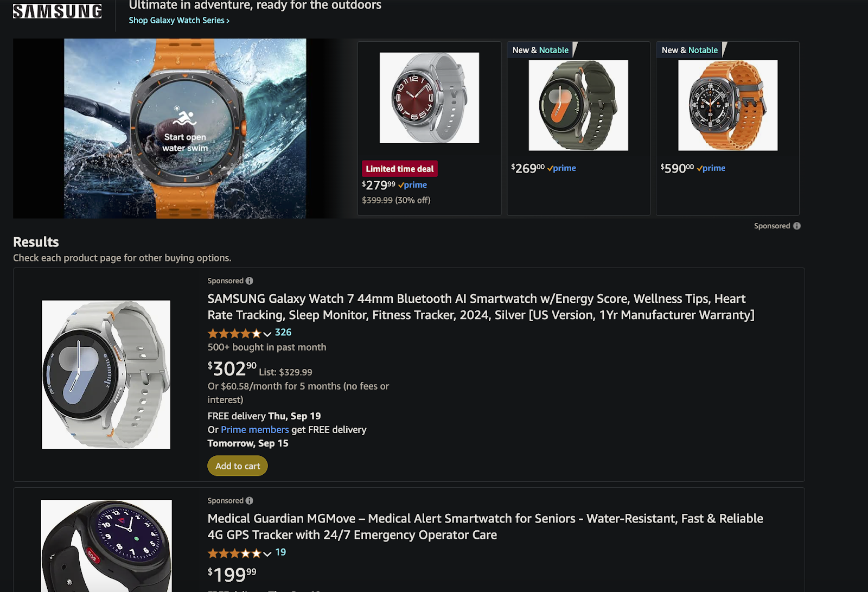Click the Sponsored info icon on Medical Guardian listing
Image resolution: width=868 pixels, height=592 pixels.
[249, 500]
